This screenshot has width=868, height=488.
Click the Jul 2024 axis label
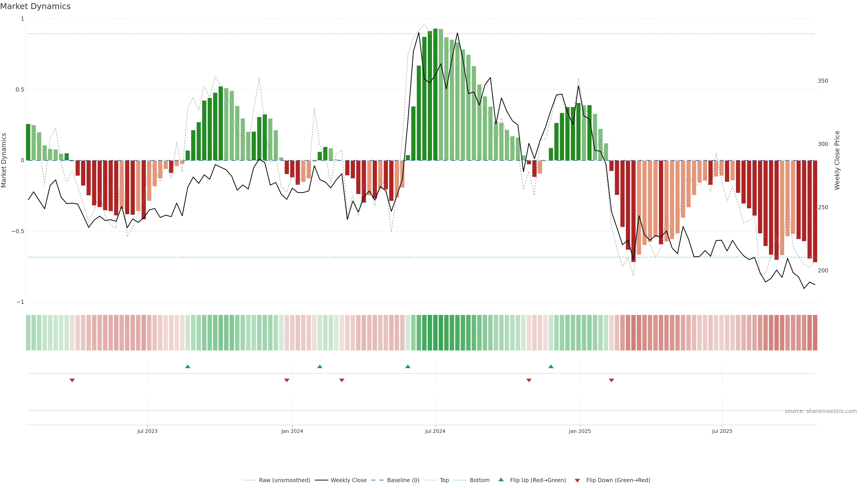[x=435, y=431]
